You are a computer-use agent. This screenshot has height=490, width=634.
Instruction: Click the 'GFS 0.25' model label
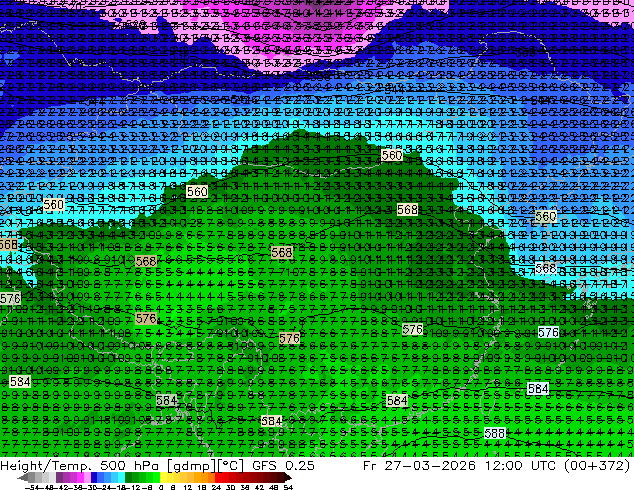[x=283, y=465]
